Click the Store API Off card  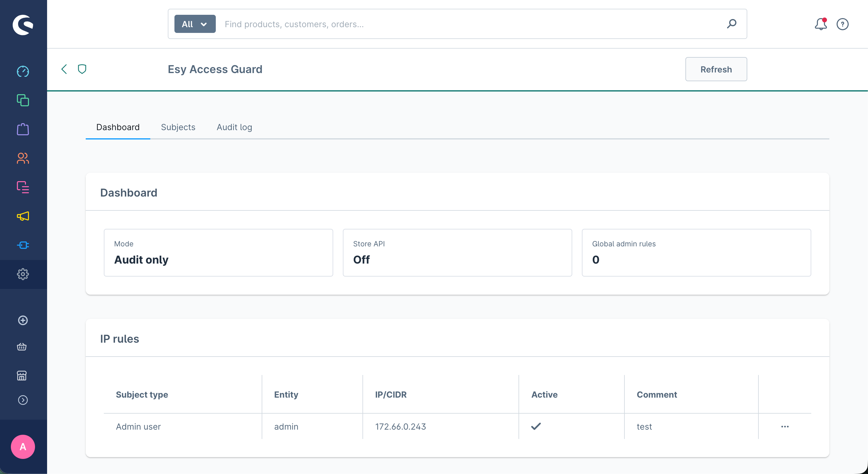[457, 252]
